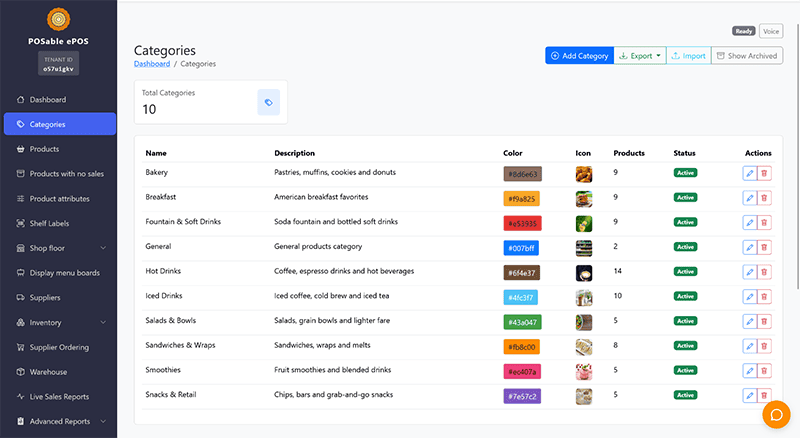
Task: Click the Add Category button
Action: click(x=580, y=56)
